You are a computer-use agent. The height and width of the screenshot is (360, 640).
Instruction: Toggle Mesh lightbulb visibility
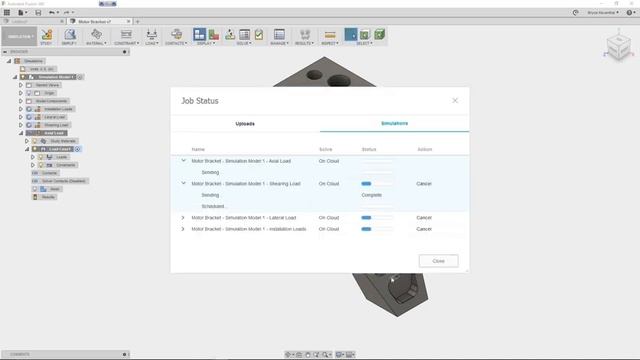click(x=35, y=189)
